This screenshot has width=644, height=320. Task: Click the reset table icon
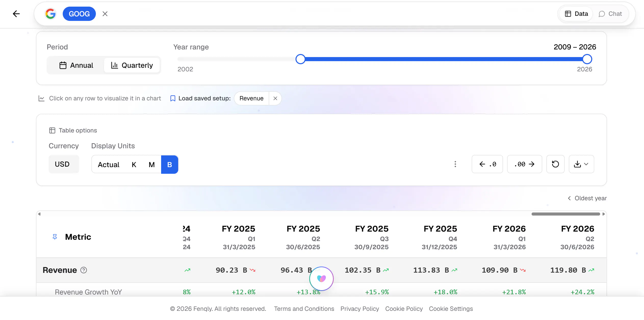point(556,164)
